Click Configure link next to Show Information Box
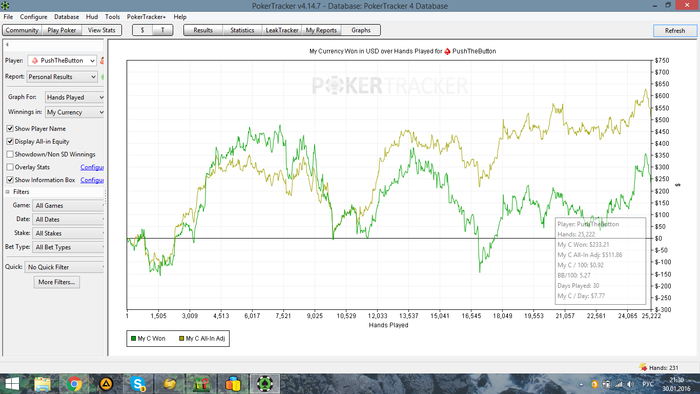The height and width of the screenshot is (394, 700). click(x=92, y=180)
